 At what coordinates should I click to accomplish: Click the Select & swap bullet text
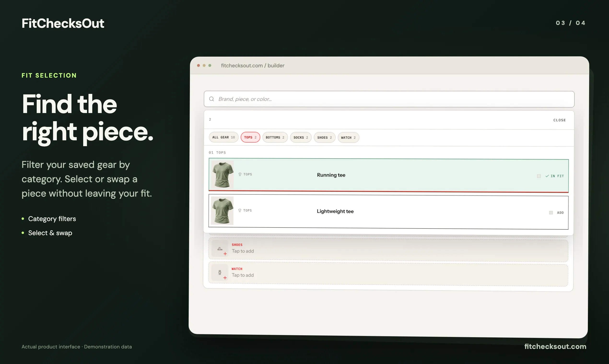click(50, 233)
